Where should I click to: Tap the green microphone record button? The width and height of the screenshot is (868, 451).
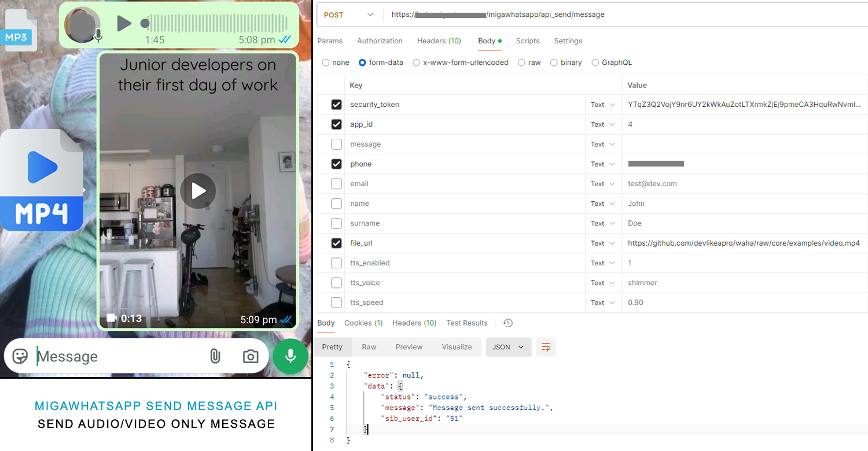(x=290, y=356)
